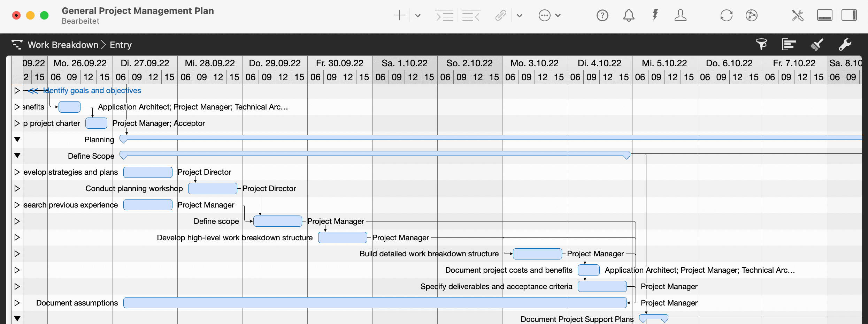The height and width of the screenshot is (324, 868).
Task: Click the sync arrows icon
Action: pyautogui.click(x=726, y=15)
